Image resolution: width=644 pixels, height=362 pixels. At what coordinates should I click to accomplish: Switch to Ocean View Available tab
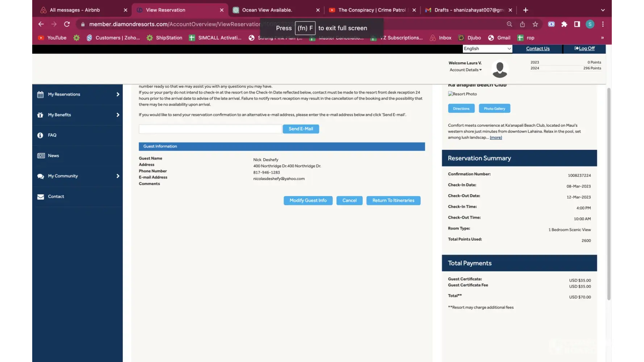click(x=267, y=10)
